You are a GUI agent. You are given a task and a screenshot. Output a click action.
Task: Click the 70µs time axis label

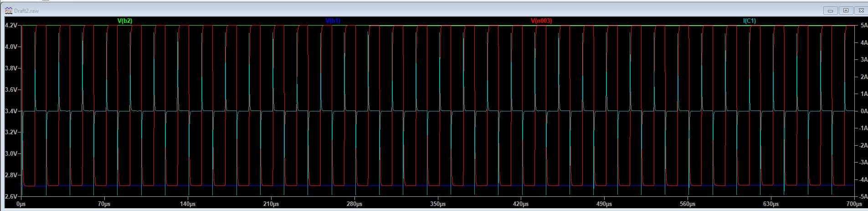(104, 204)
